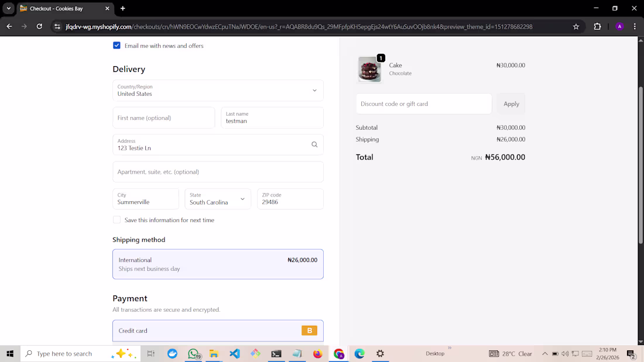
Task: Click the discount code input field
Action: [423, 104]
